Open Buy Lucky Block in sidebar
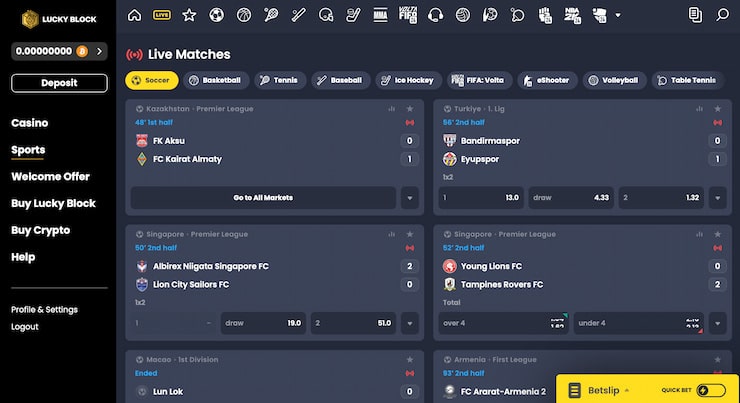Viewport: 740px width, 403px height. coord(53,203)
